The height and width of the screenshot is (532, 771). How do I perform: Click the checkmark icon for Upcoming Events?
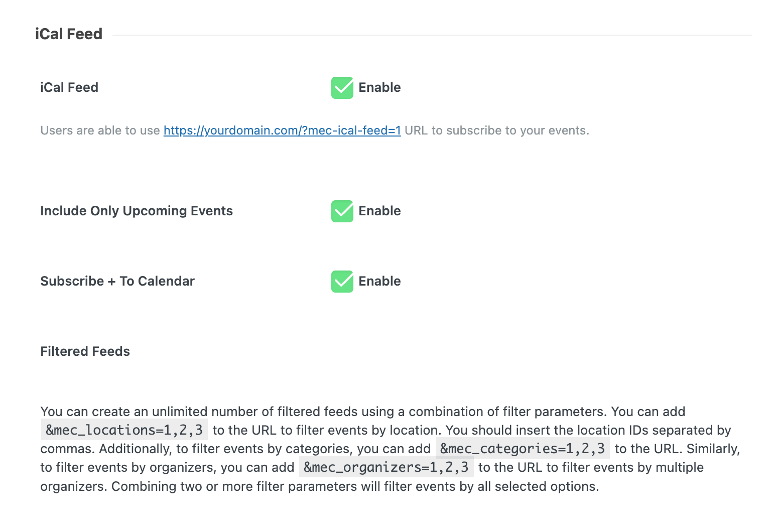pyautogui.click(x=342, y=211)
